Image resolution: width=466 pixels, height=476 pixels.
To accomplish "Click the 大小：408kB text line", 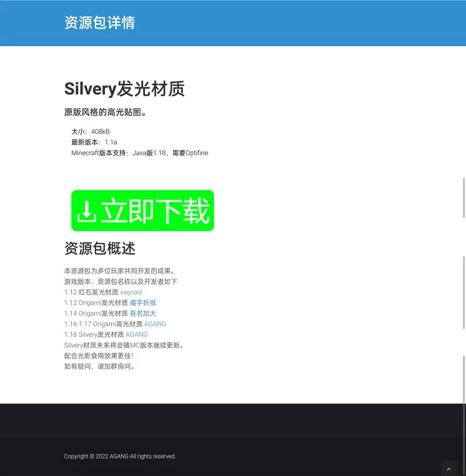I will coord(90,132).
